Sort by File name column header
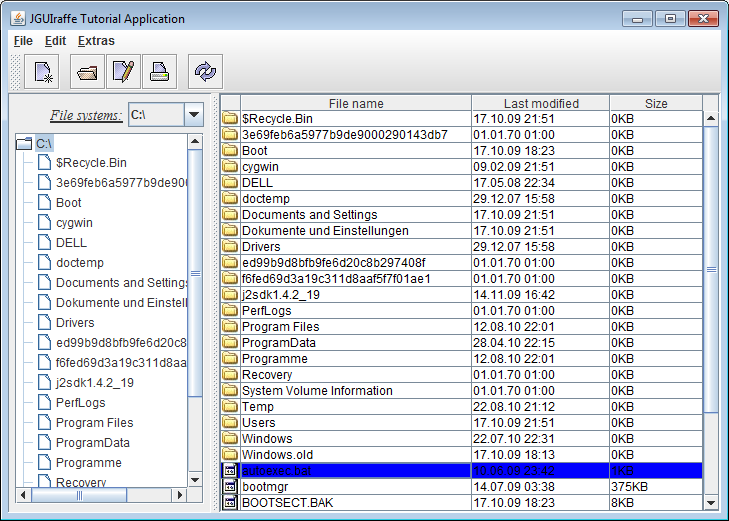The image size is (729, 521). click(x=356, y=103)
